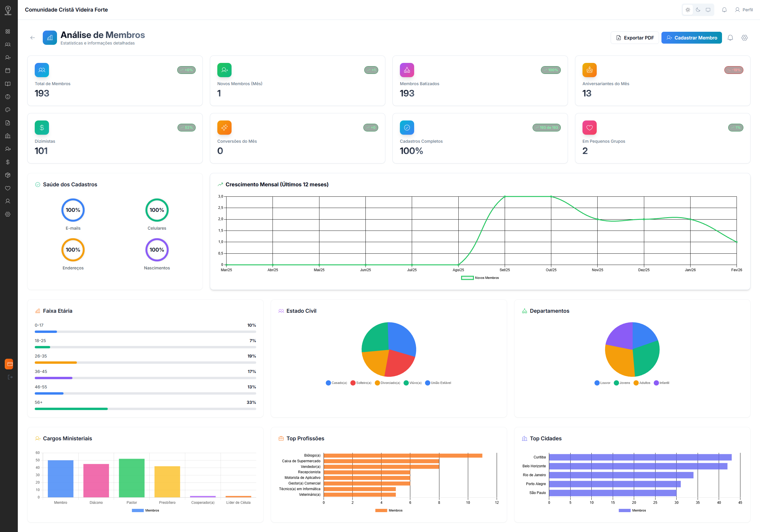
Task: Click the baby face icon in sidebar
Action: point(8,97)
